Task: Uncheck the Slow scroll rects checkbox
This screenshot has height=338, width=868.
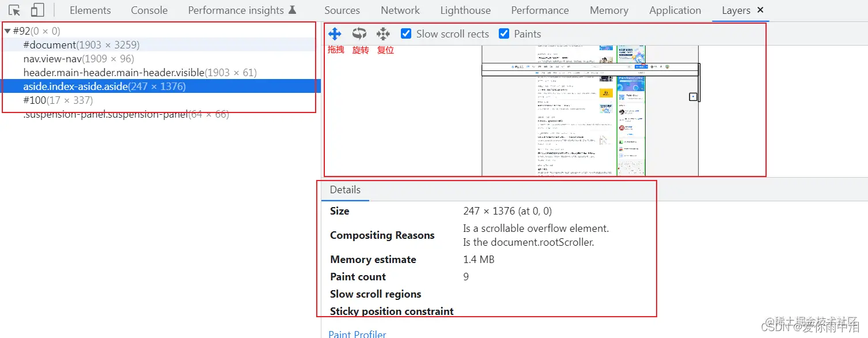Action: pyautogui.click(x=406, y=33)
